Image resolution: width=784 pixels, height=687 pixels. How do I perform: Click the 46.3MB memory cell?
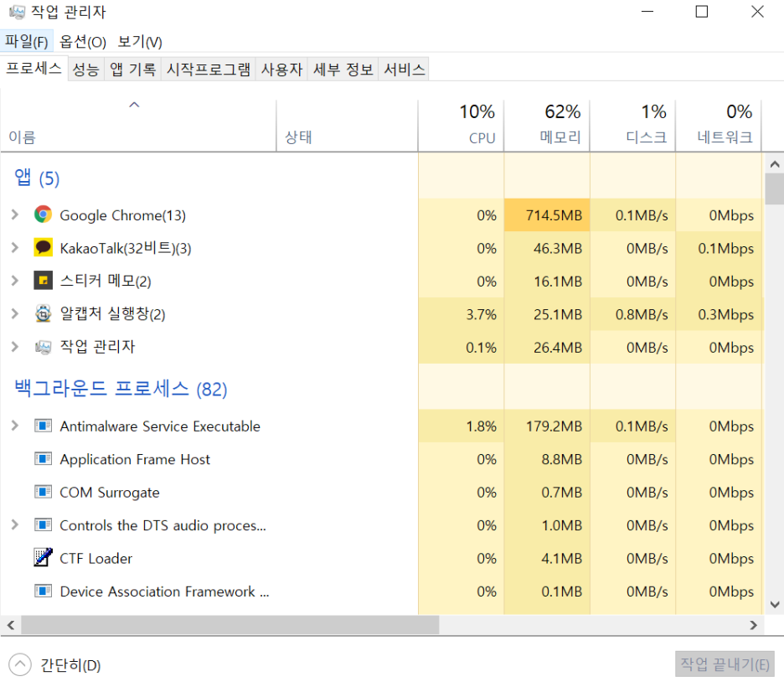click(547, 248)
